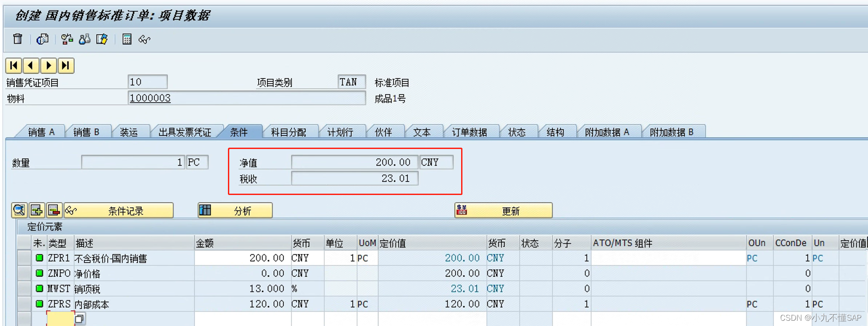Click the 项目类别 field showing TAN
This screenshot has height=326, width=868.
tap(351, 82)
